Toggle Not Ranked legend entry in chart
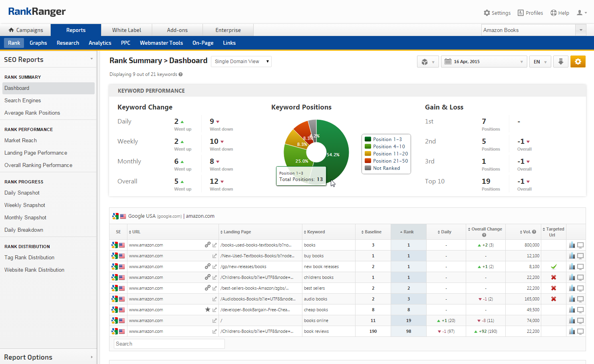Screen dimensions: 594x364 [x=386, y=168]
